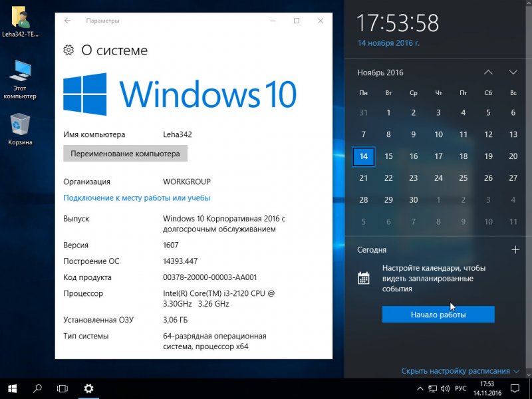Click the Выпуск edition value text
This screenshot has width=532, height=399.
[224, 223]
